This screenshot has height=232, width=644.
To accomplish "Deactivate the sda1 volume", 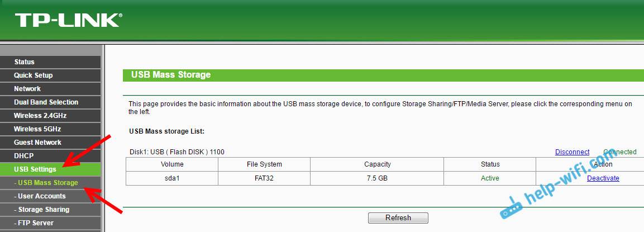I will (603, 178).
